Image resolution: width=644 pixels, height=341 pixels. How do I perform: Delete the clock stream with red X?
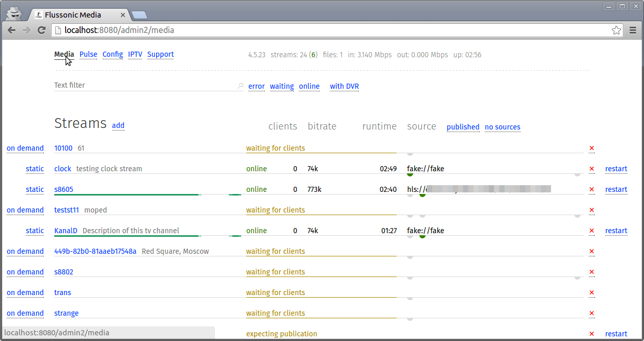point(592,169)
